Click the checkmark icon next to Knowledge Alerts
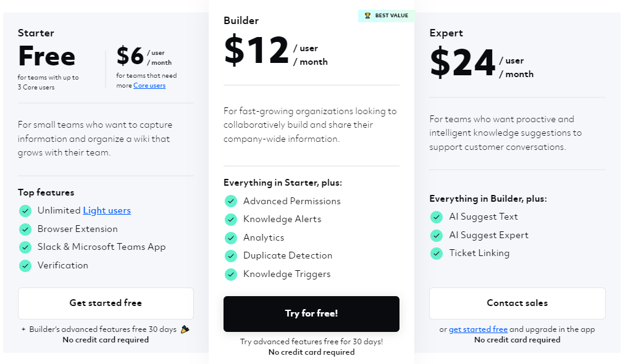Image resolution: width=623 pixels, height=364 pixels. (x=231, y=219)
